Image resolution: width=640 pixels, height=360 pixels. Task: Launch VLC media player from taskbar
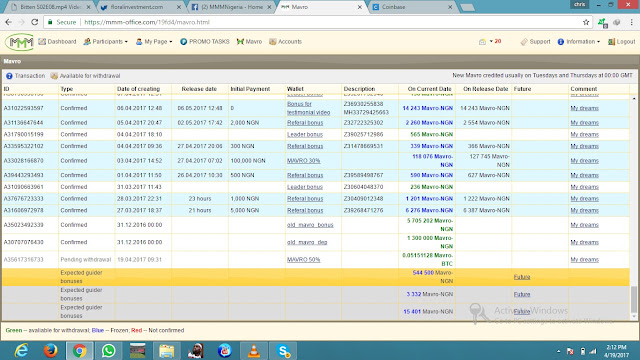click(x=254, y=351)
